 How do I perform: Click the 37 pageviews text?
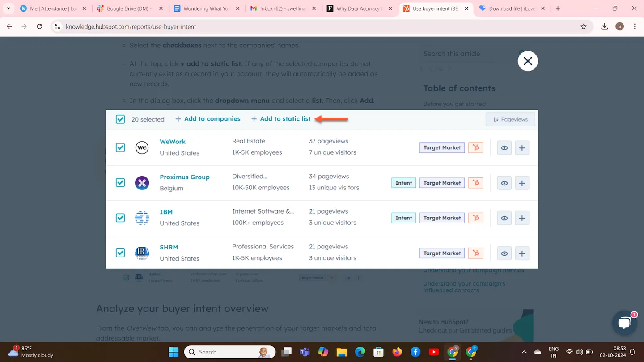(329, 141)
